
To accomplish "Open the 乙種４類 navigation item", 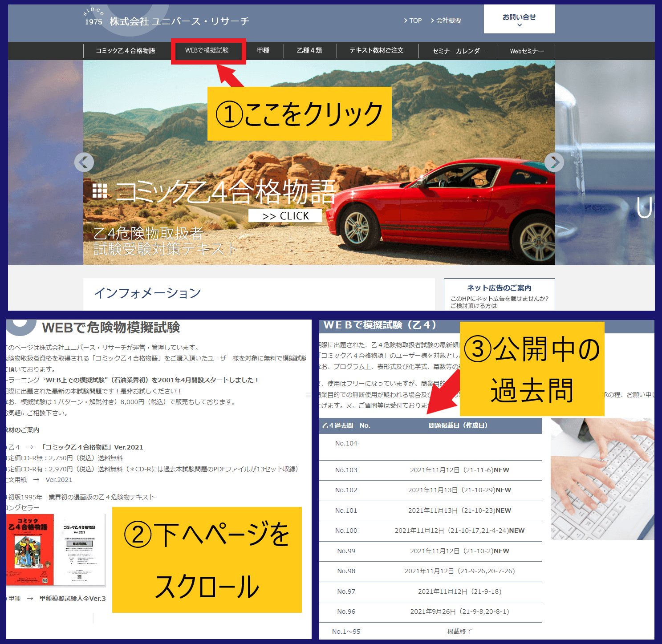I will tap(309, 51).
